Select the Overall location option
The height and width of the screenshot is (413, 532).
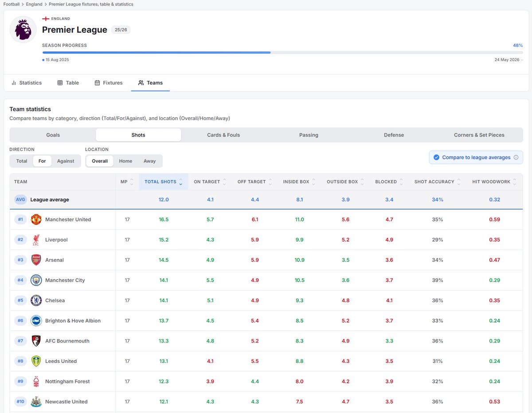coord(100,161)
